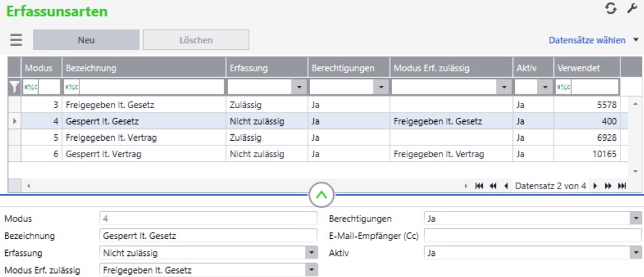The width and height of the screenshot is (644, 277).
Task: Expand the Aktiv dropdown in detail form
Action: pyautogui.click(x=635, y=252)
